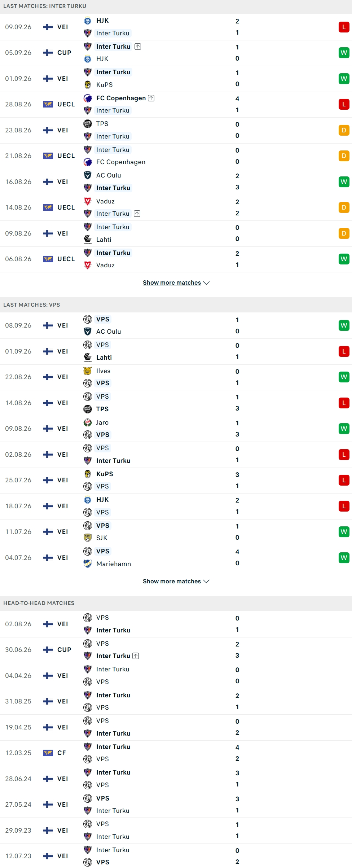Click Lahti logo in 09.08.26 Inter Turku match
Image resolution: width=352 pixels, height=868 pixels.
pyautogui.click(x=88, y=240)
